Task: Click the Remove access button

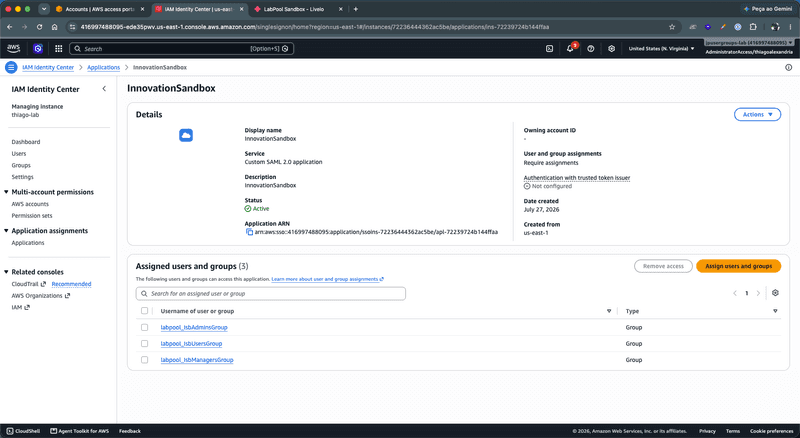Action: (663, 266)
